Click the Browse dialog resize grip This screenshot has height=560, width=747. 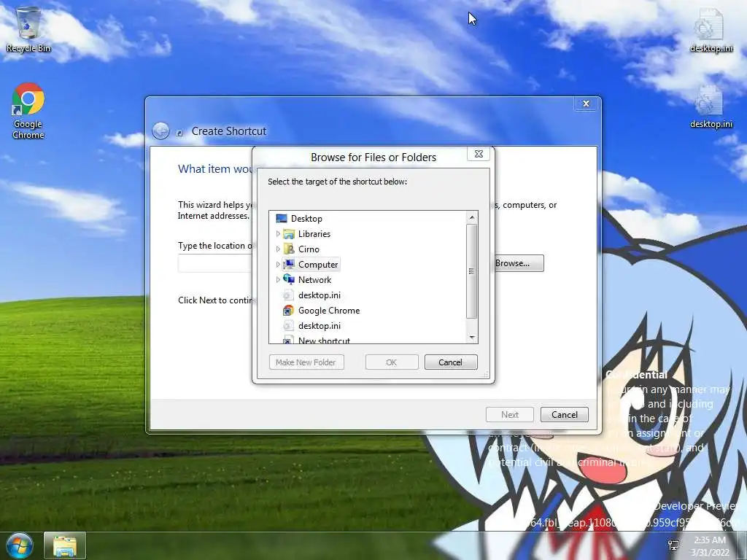486,375
